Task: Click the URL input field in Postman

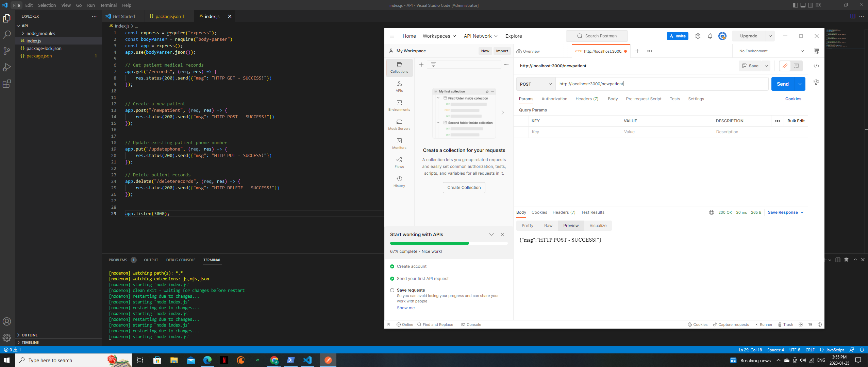Action: point(662,84)
